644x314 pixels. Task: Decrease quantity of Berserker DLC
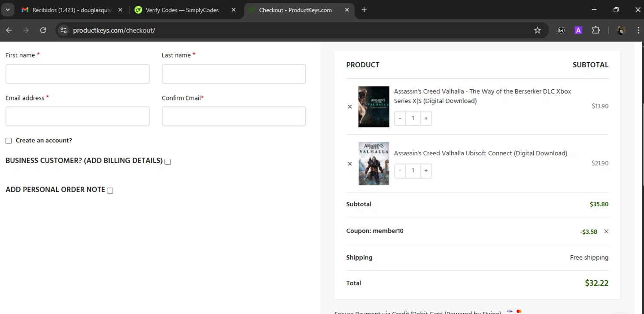click(400, 118)
